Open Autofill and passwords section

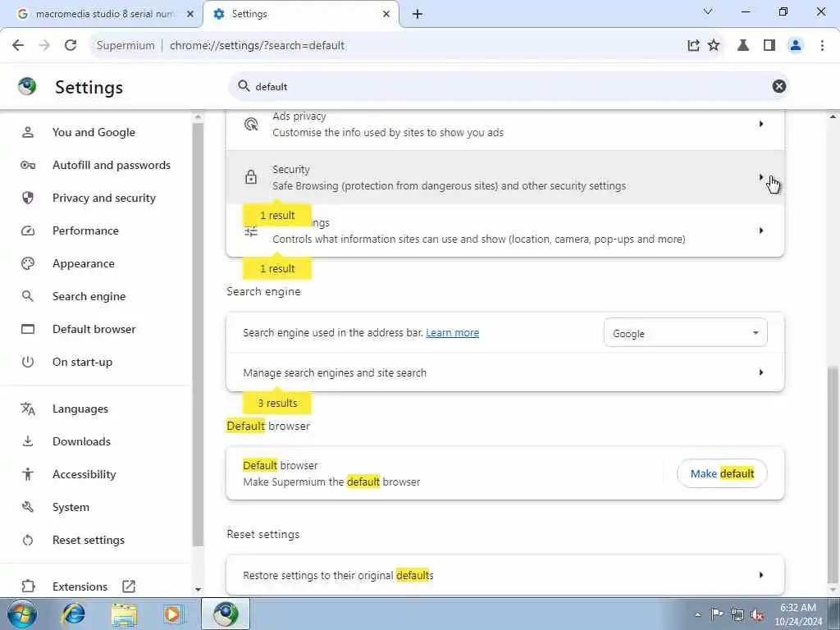pyautogui.click(x=112, y=165)
